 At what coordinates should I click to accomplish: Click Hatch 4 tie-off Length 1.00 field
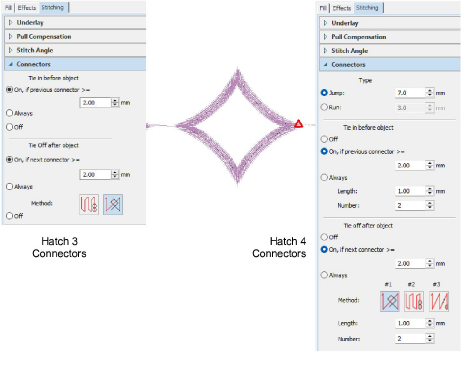(x=411, y=323)
